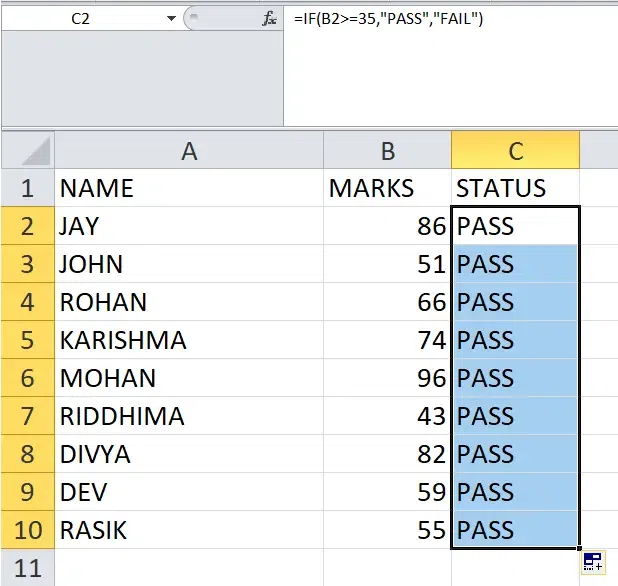Select row 10 header
The height and width of the screenshot is (586, 618).
pos(28,530)
